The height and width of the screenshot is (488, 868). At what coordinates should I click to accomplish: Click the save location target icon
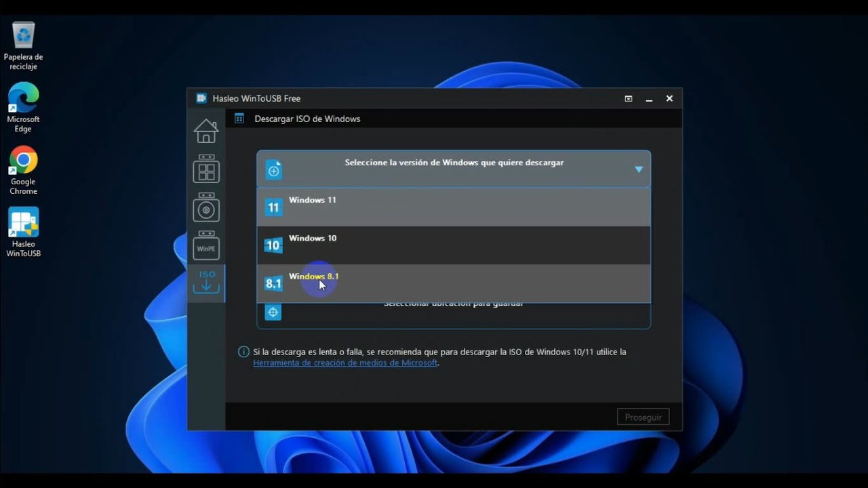[x=273, y=312]
